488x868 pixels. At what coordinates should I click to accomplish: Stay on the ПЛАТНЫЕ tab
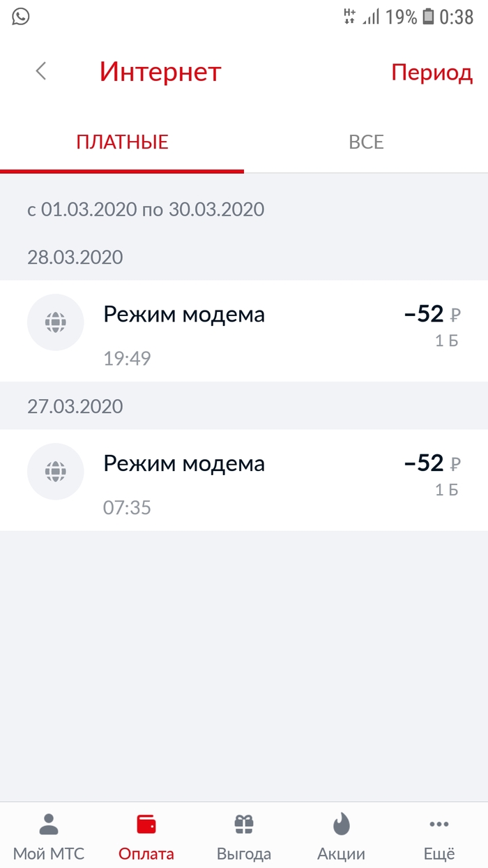pos(122,140)
